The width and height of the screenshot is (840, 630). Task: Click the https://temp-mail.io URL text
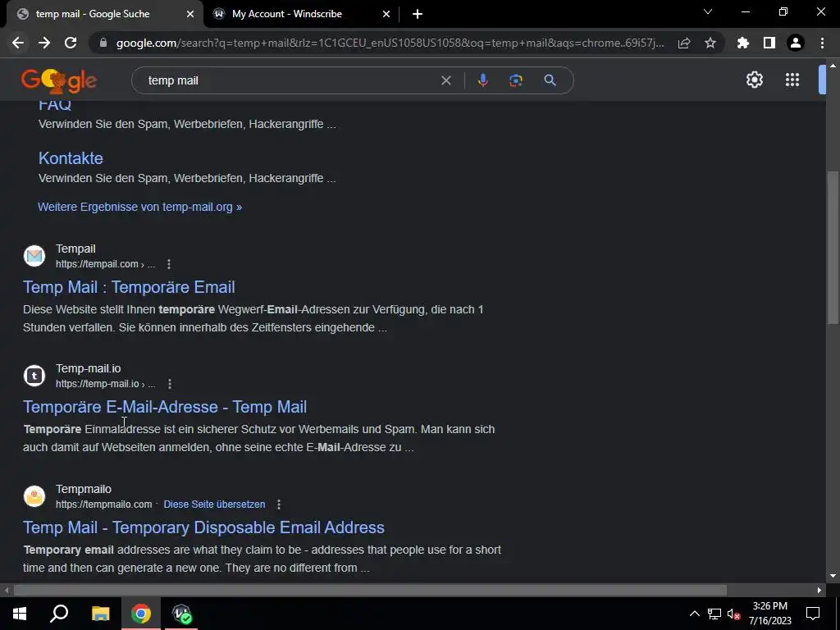tap(97, 384)
